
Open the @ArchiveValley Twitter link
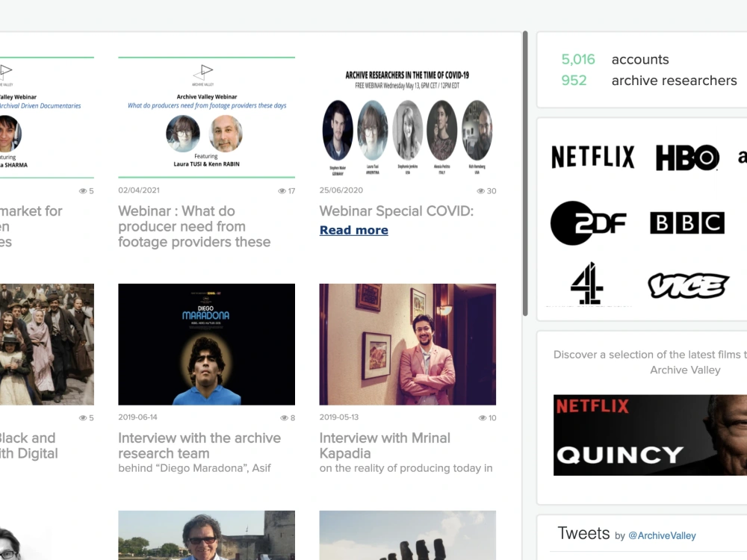[662, 535]
